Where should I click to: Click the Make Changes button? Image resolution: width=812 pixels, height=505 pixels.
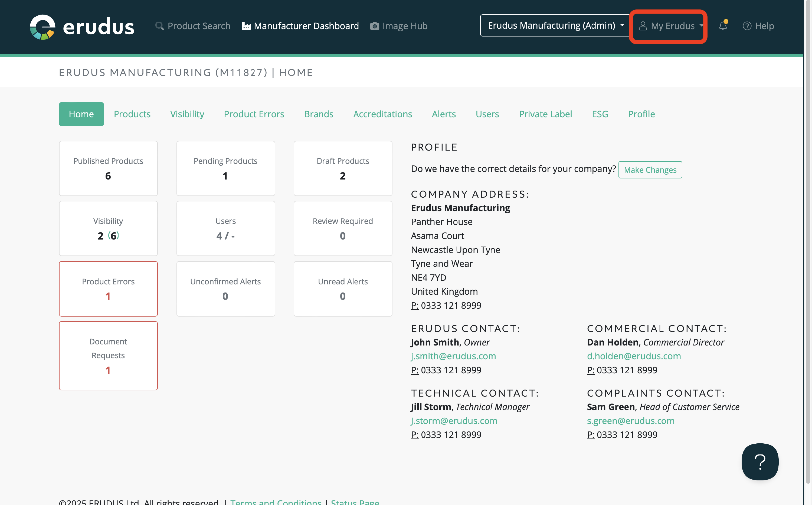tap(650, 170)
